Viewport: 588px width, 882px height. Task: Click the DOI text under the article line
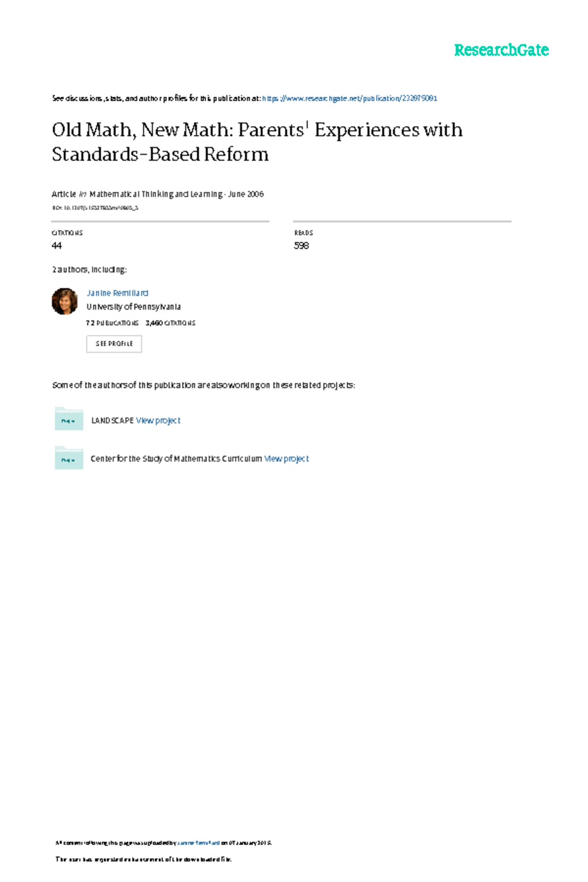click(x=95, y=208)
